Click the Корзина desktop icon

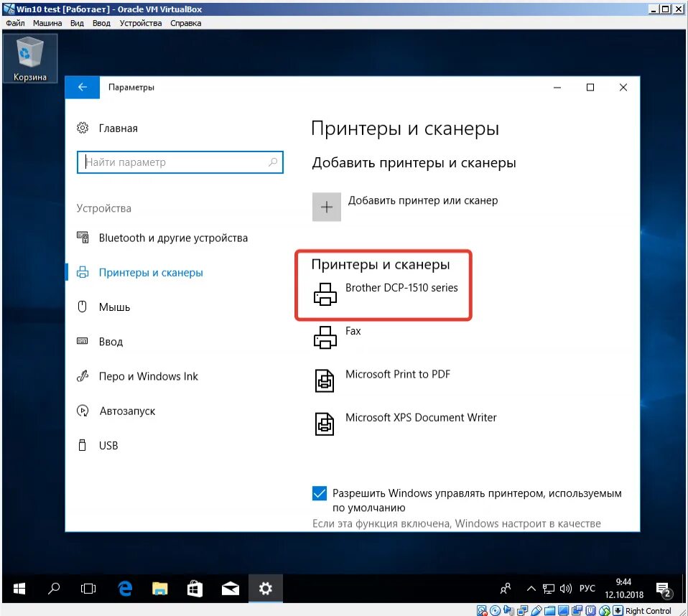30,59
